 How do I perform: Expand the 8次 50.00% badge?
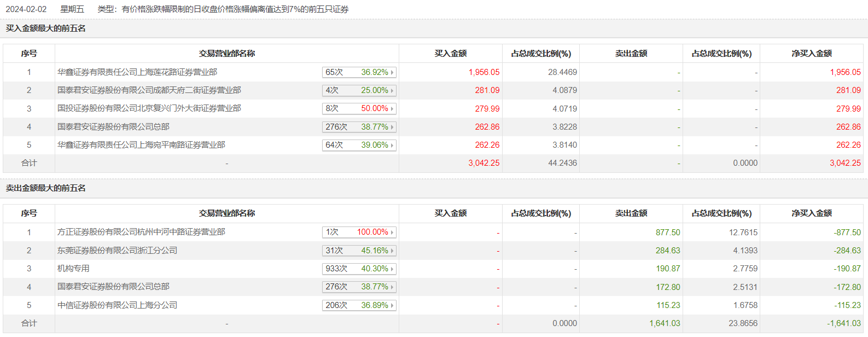359,109
